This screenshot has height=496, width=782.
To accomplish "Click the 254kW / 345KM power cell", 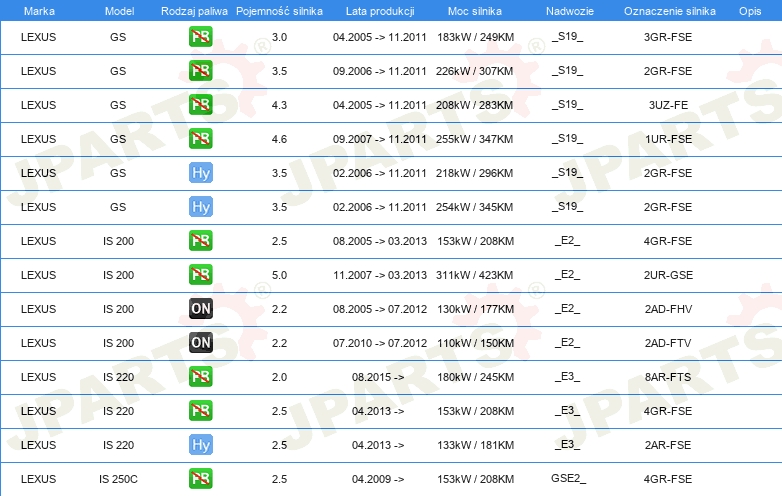I will coord(474,207).
